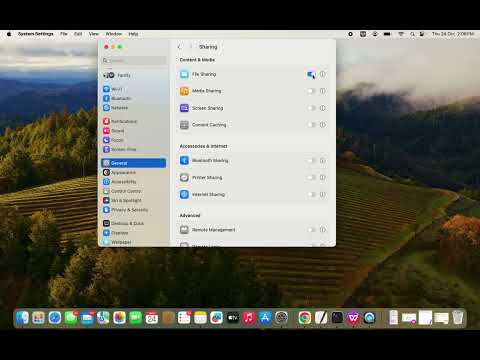This screenshot has width=480, height=360.
Task: Open the System Settings menu
Action: (36, 34)
